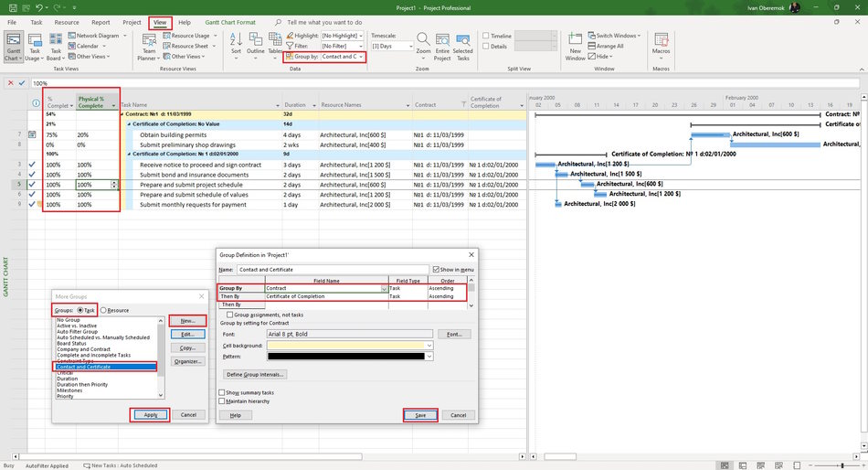The image size is (868, 470).
Task: Click Define Group Intervals button
Action: coord(255,375)
